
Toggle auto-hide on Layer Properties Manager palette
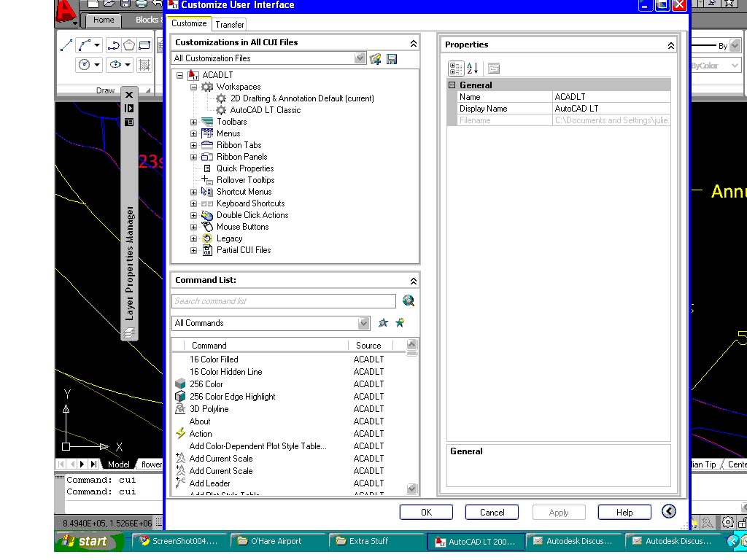click(x=129, y=109)
